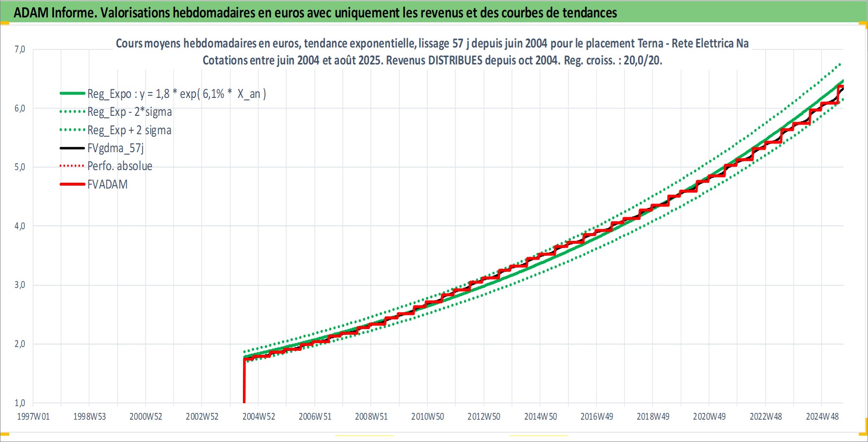Click x-axis label 2020W49

coord(709,416)
